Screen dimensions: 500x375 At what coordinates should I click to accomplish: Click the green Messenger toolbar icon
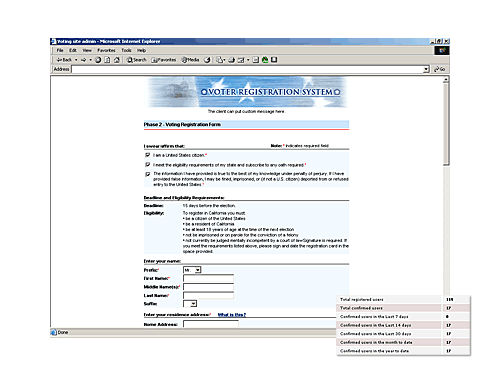point(265,60)
